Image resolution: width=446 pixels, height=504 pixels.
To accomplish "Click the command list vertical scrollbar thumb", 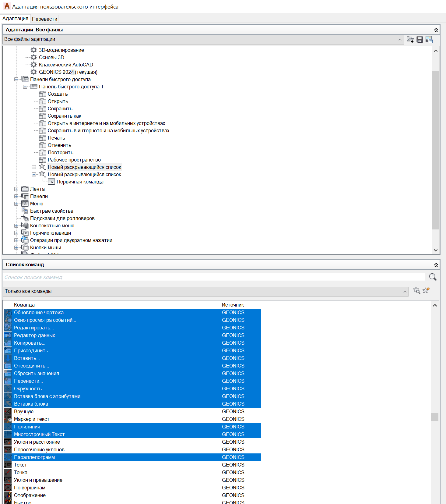I will pos(435,417).
